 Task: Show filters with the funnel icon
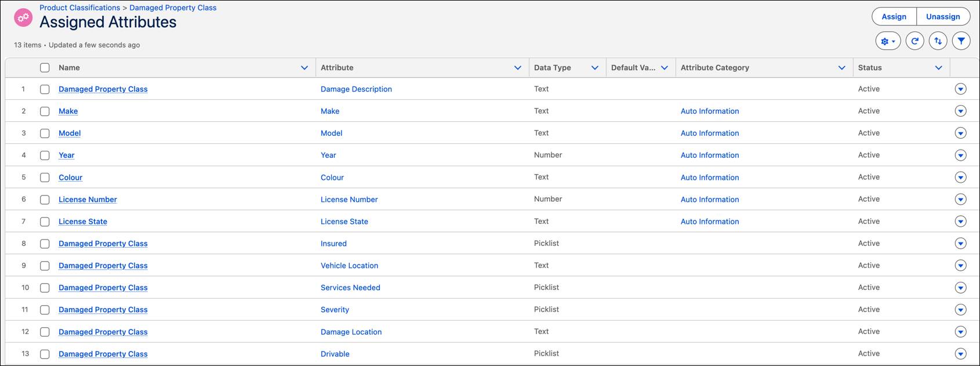961,41
